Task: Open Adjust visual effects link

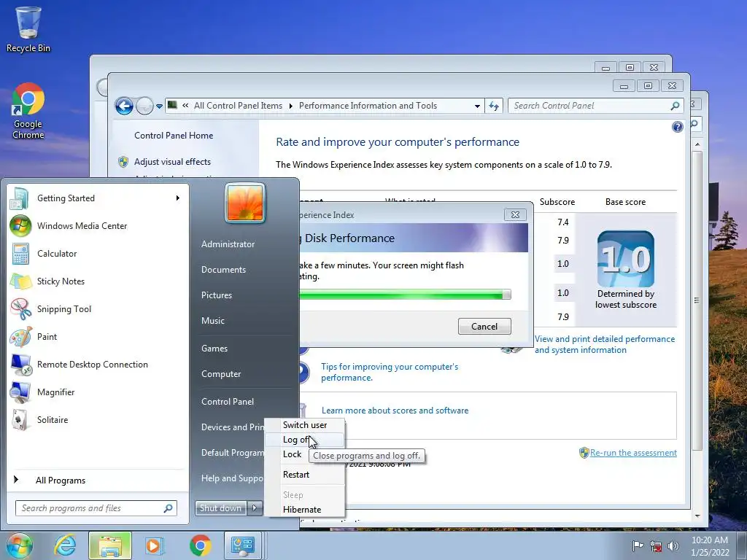Action: 172,161
